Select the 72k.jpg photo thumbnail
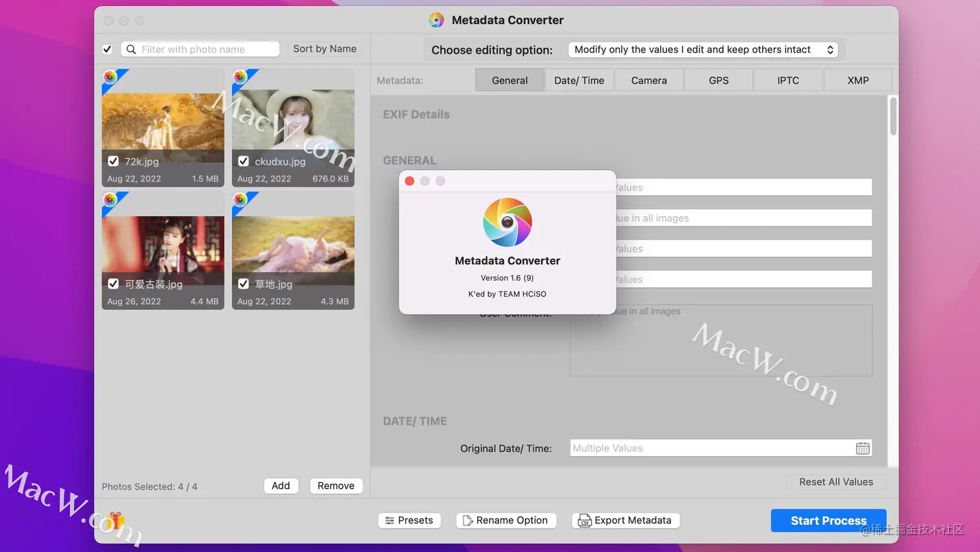 163,128
